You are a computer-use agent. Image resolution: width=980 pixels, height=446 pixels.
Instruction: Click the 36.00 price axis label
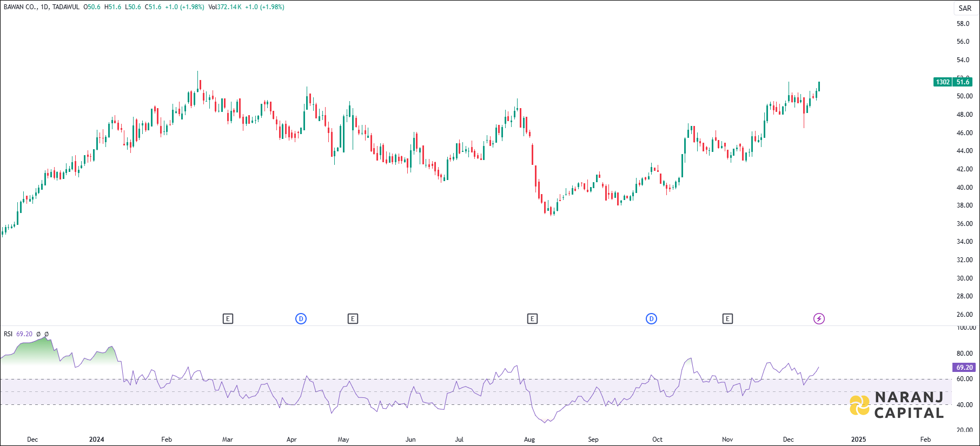965,224
